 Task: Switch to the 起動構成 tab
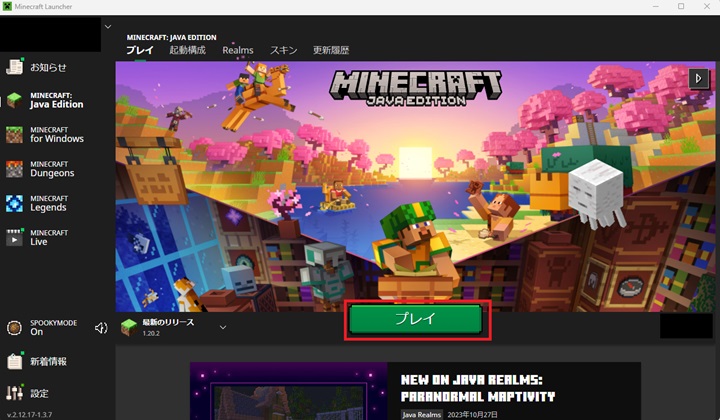coord(187,50)
